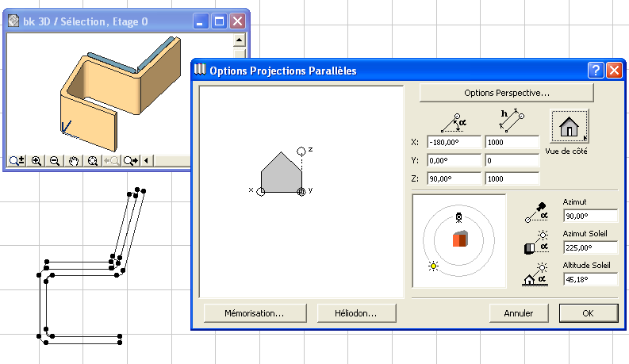This screenshot has width=629, height=364.
Task: Click the sun altitude house icon
Action: pos(535,274)
